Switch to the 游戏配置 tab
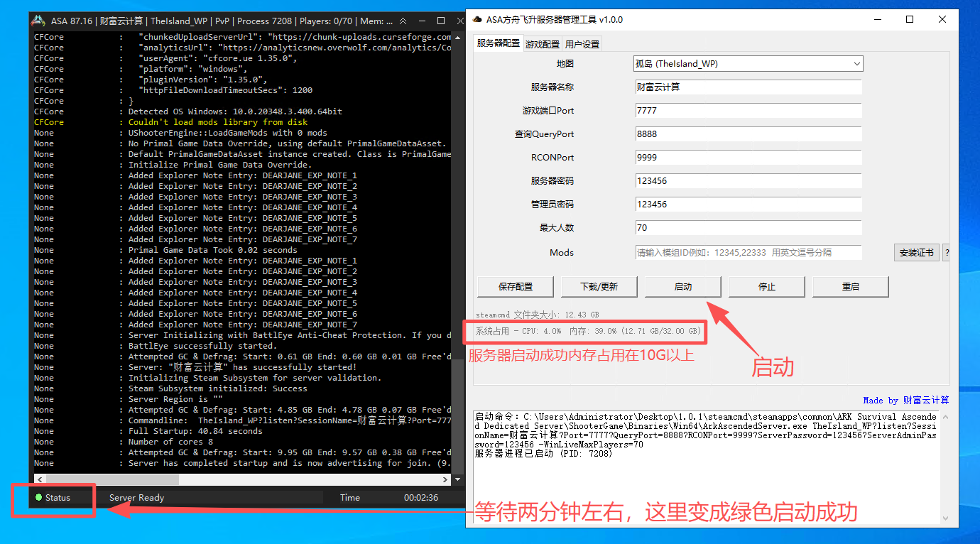Image resolution: width=980 pixels, height=544 pixels. click(543, 44)
